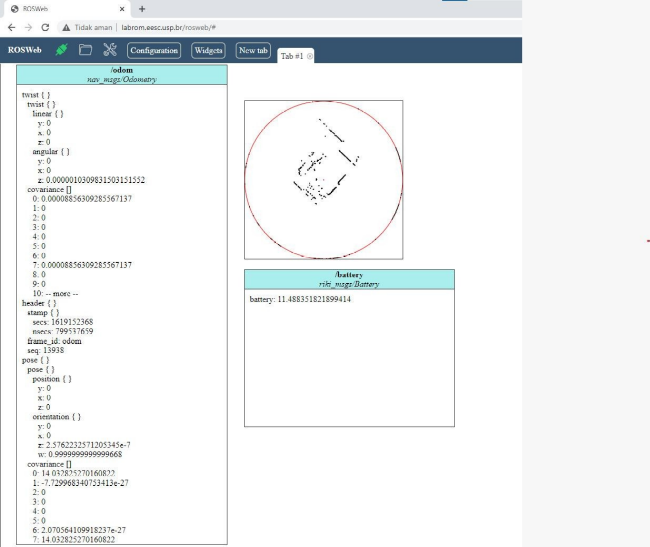The width and height of the screenshot is (650, 547).
Task: Click the browser forward arrow
Action: point(29,27)
